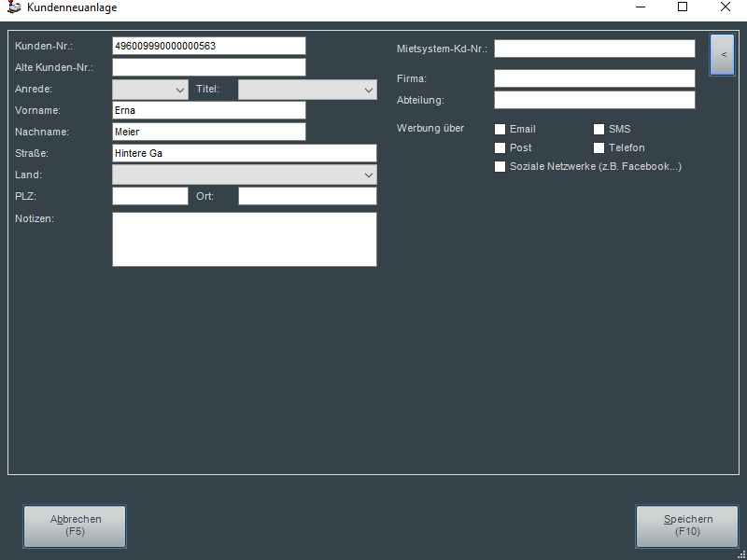Focus the Ort text field
The height and width of the screenshot is (560, 747).
[x=307, y=196]
